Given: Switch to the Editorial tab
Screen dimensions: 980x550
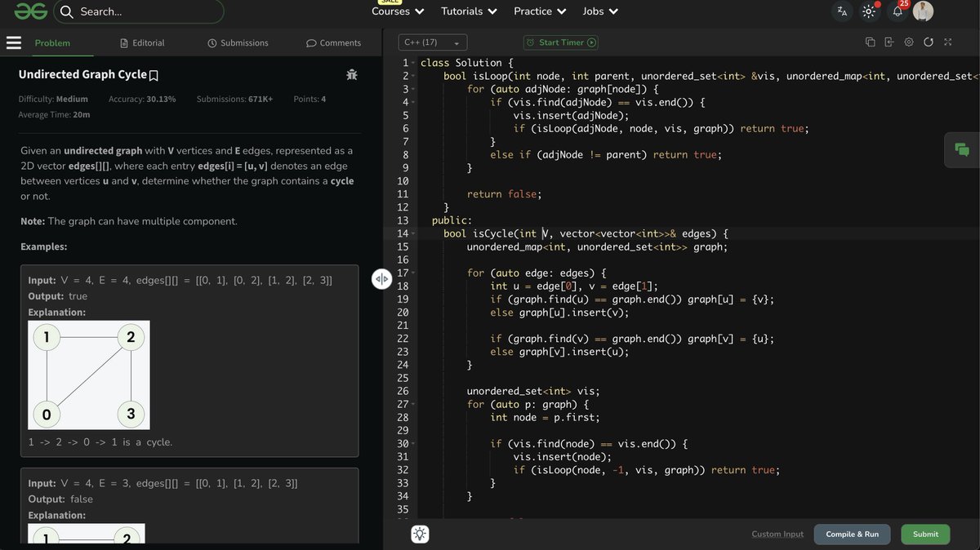Looking at the screenshot, I should tap(142, 42).
